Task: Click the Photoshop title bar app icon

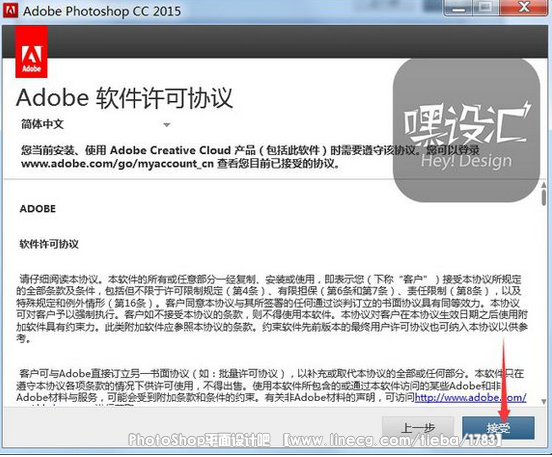Action: coord(10,11)
